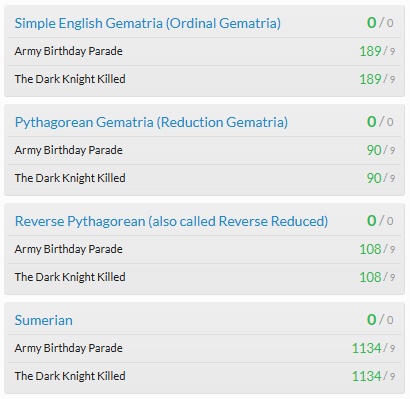The image size is (410, 399).
Task: Click the green 0 total beside Simple English Gematria
Action: pyautogui.click(x=372, y=23)
